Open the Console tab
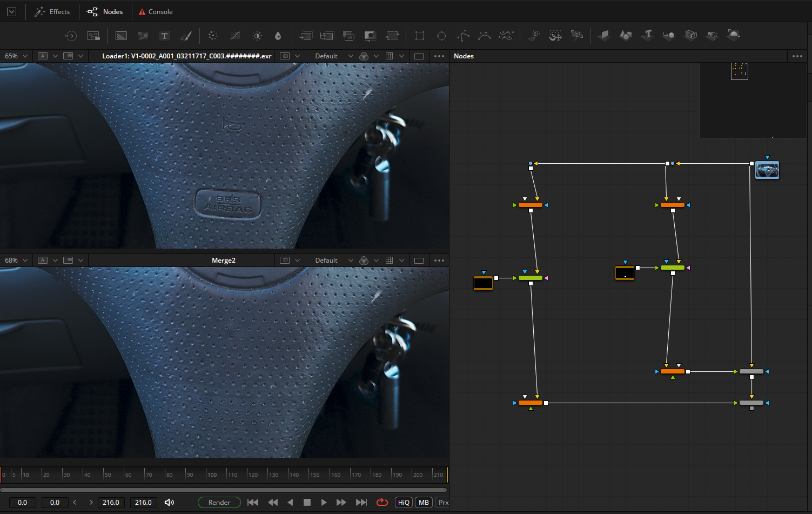 156,11
